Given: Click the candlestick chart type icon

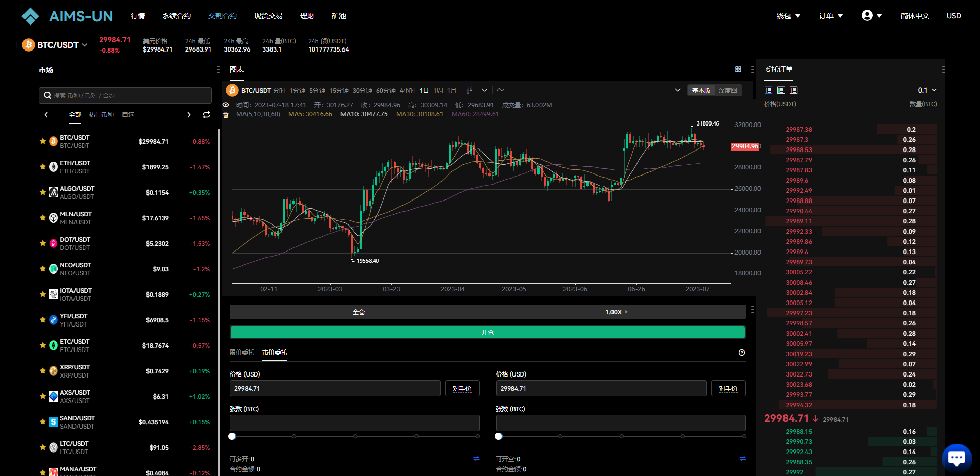Looking at the screenshot, I should [x=469, y=90].
